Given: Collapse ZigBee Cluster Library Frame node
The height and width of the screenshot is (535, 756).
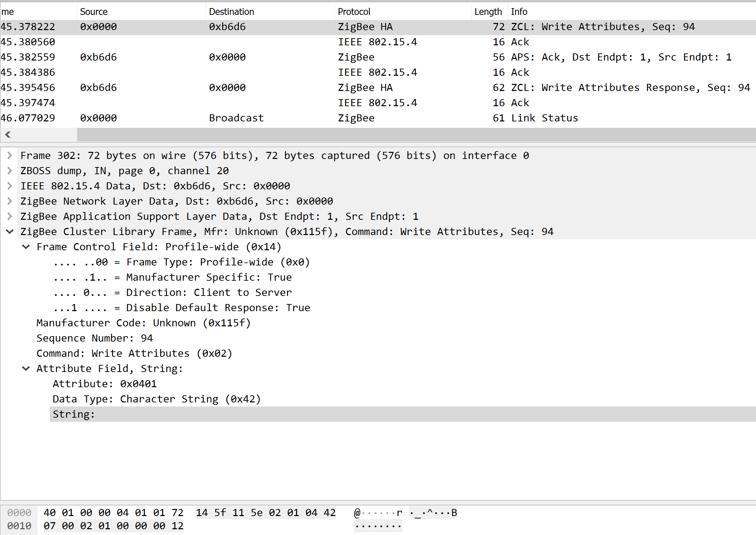Looking at the screenshot, I should coord(10,232).
